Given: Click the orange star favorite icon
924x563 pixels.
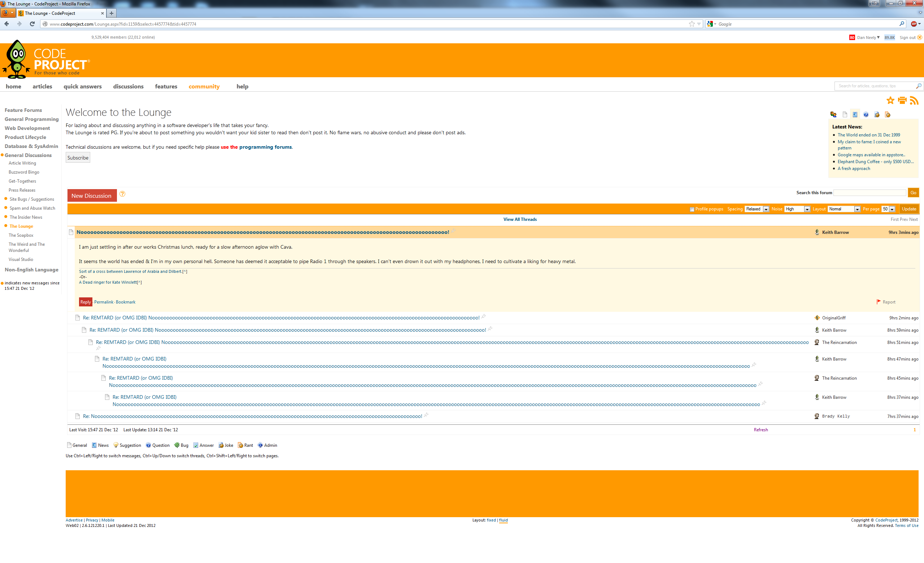Looking at the screenshot, I should [890, 100].
